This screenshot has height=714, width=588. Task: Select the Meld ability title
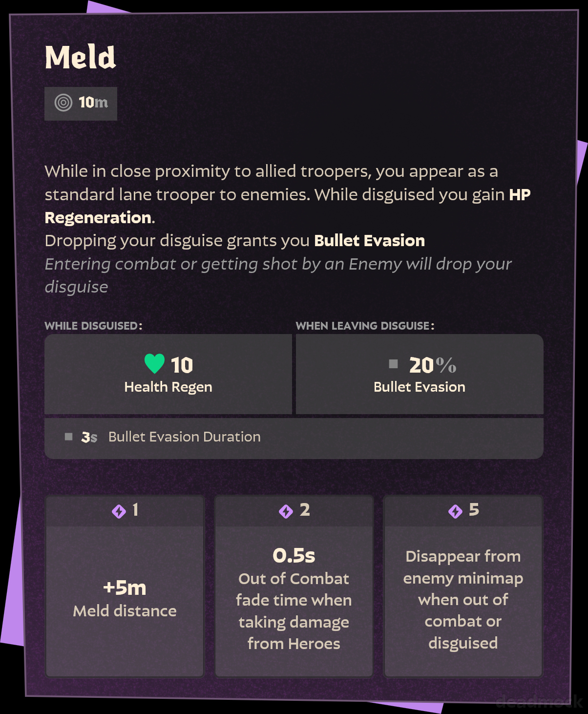click(81, 58)
